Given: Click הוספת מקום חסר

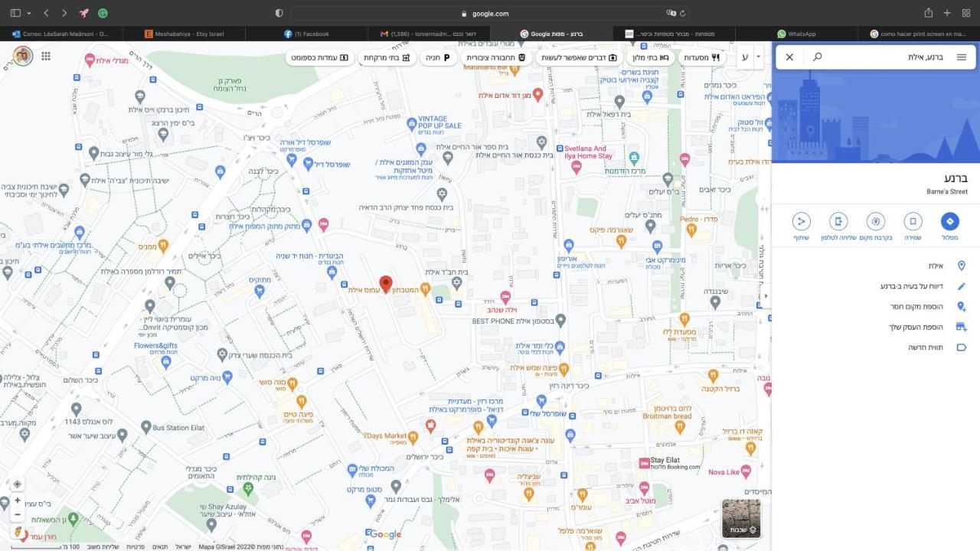Looking at the screenshot, I should pos(917,306).
